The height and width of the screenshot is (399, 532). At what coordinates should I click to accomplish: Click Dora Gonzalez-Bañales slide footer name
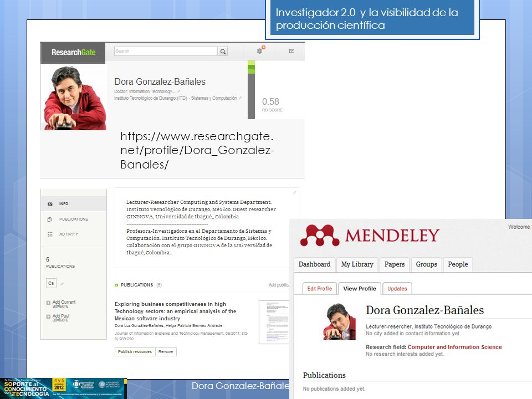point(241,386)
